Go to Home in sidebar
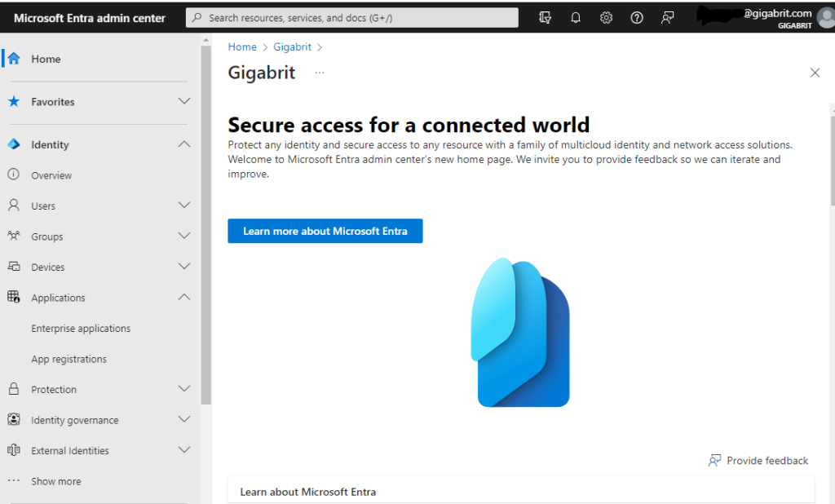 pyautogui.click(x=46, y=60)
